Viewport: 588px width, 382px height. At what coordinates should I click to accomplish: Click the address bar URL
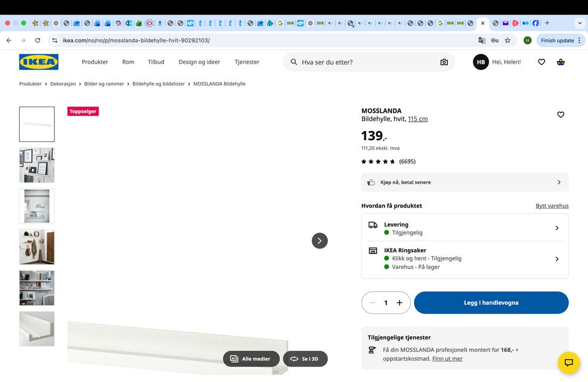(136, 40)
